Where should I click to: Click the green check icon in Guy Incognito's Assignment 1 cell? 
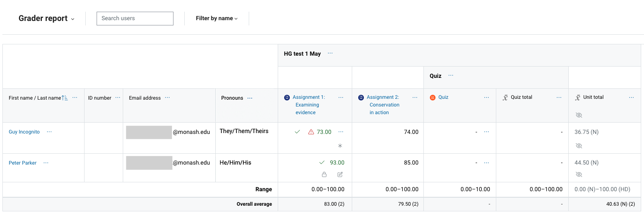click(x=297, y=132)
